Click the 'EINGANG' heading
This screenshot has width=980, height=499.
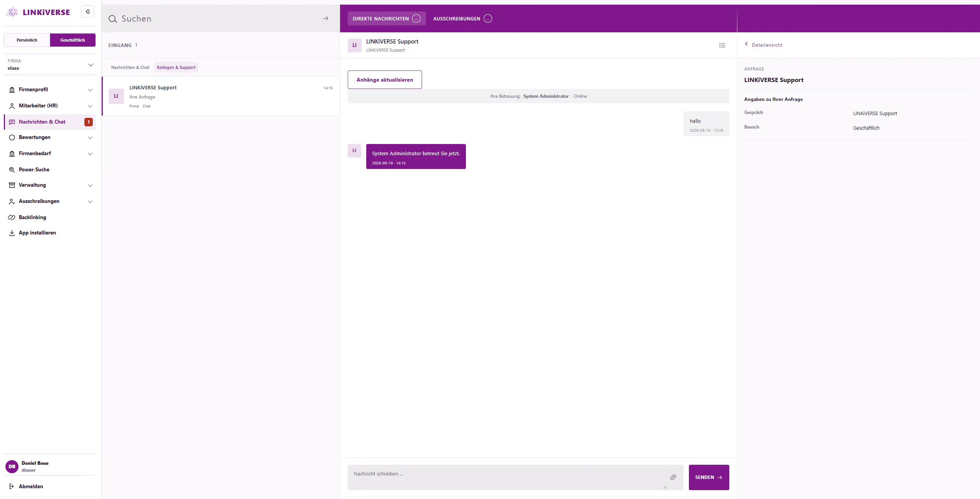pyautogui.click(x=120, y=45)
